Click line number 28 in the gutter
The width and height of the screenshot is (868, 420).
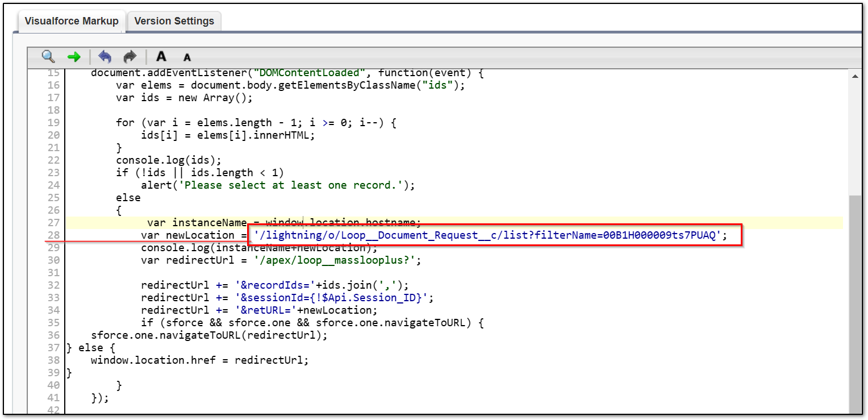click(x=53, y=235)
